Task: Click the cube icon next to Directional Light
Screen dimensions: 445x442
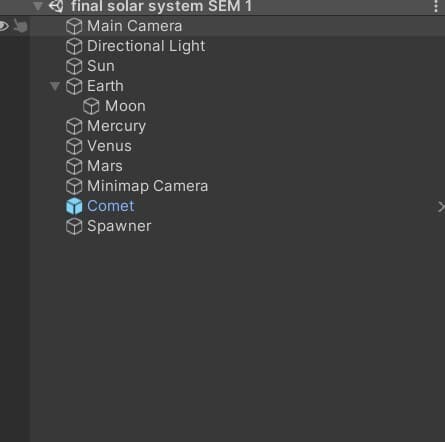Action: pos(74,46)
